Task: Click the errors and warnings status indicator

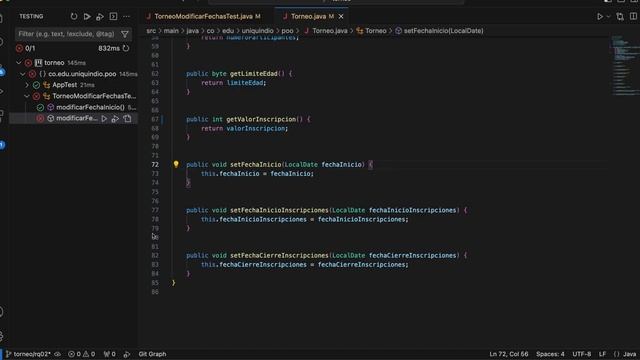Action: coord(82,354)
